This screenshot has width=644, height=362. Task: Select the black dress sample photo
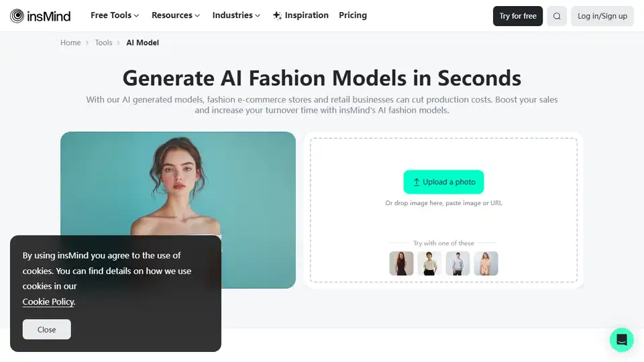[401, 263]
